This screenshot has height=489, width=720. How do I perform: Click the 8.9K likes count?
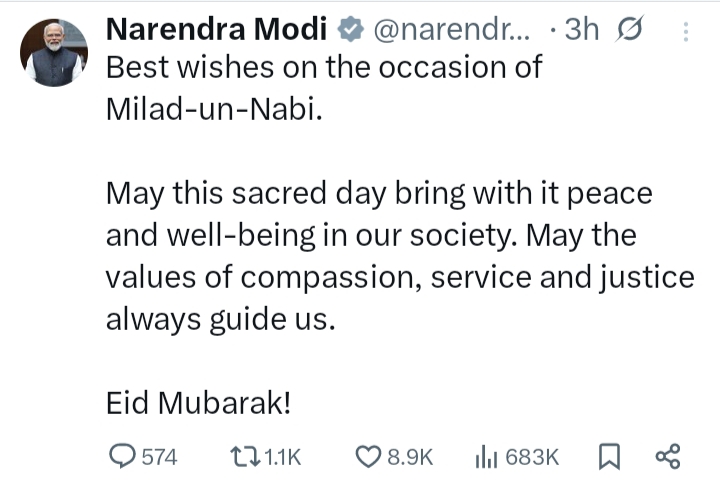pyautogui.click(x=410, y=457)
